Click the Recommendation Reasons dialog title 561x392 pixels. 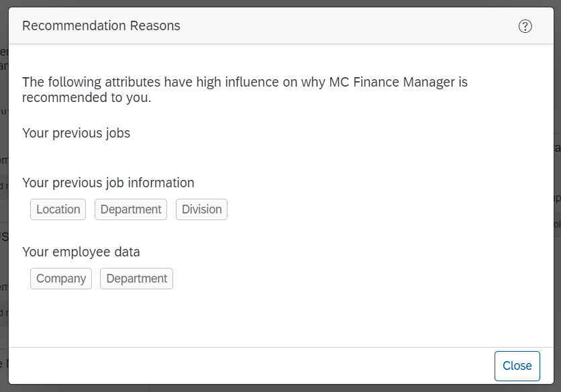coord(101,26)
